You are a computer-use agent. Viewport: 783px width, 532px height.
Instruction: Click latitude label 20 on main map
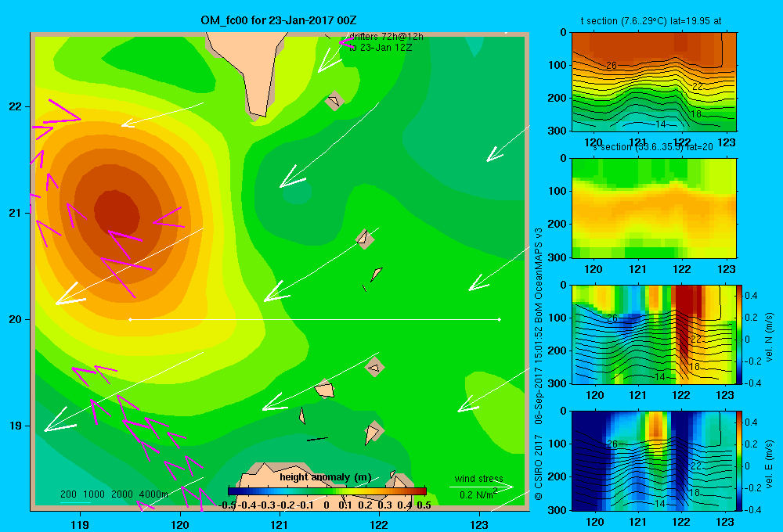[x=16, y=319]
